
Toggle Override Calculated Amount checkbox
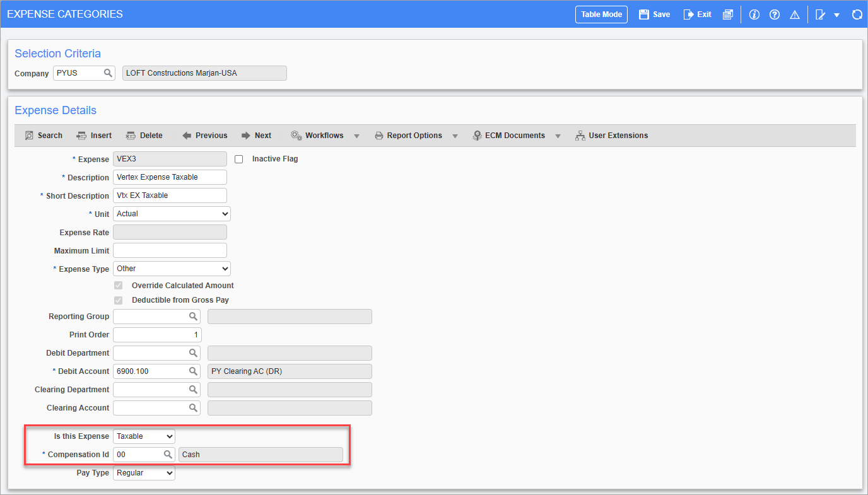point(118,286)
